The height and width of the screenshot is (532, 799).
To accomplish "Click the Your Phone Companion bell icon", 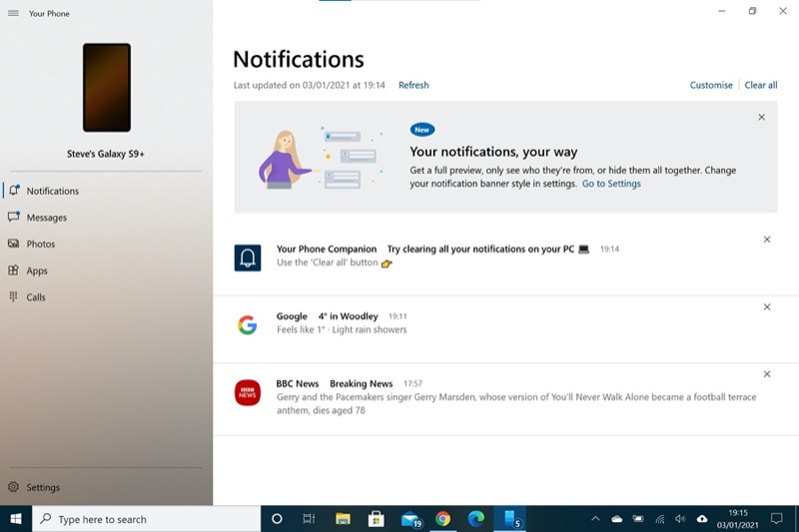I will pos(248,258).
